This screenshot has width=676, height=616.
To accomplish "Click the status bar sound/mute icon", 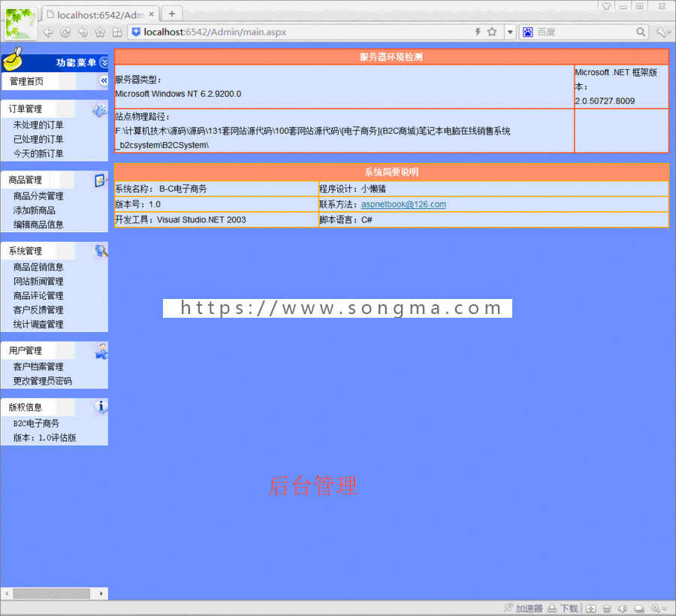I will tap(623, 608).
